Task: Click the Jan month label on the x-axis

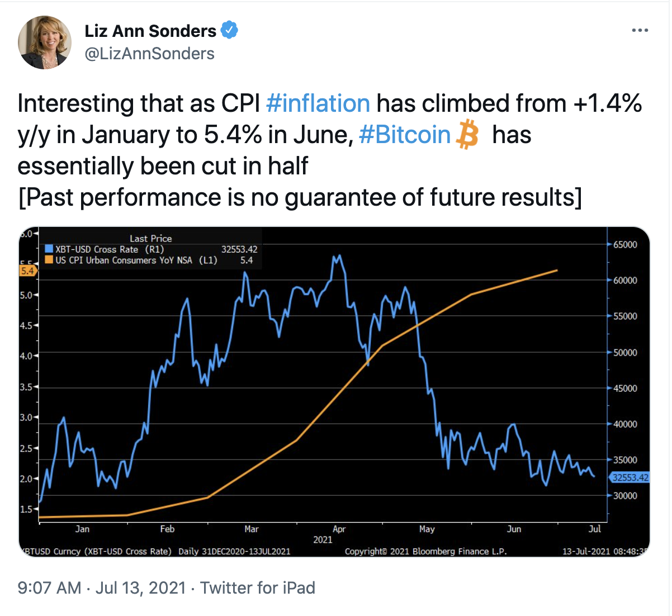Action: (82, 529)
